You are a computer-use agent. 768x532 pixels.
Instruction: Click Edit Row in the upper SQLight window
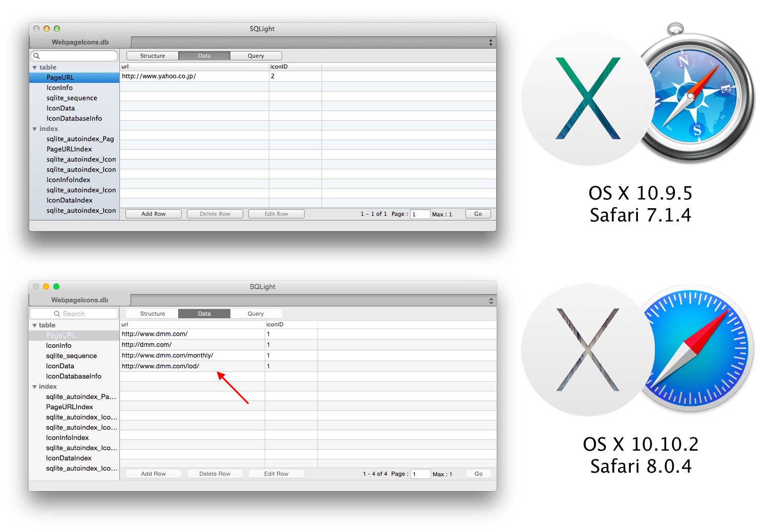coord(276,214)
